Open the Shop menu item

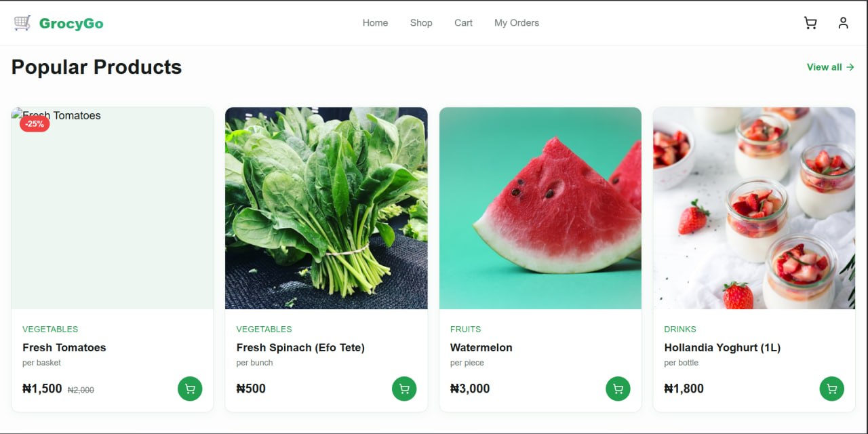pos(421,23)
